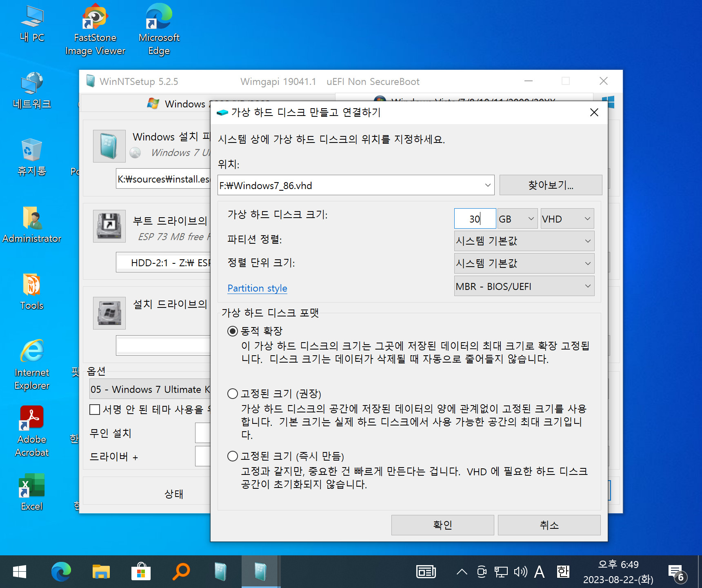The image size is (702, 588).
Task: Toggle 서명 안 된 테마 사용 checkbox
Action: pyautogui.click(x=95, y=409)
